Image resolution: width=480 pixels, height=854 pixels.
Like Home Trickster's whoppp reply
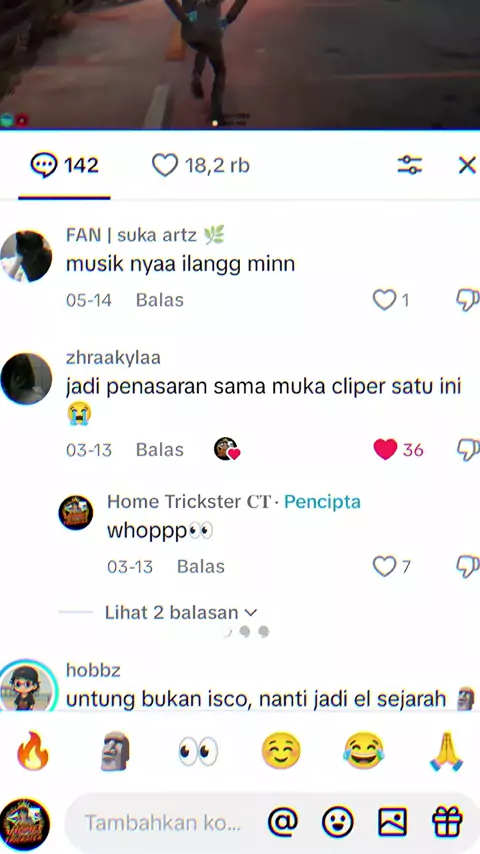coord(385,567)
